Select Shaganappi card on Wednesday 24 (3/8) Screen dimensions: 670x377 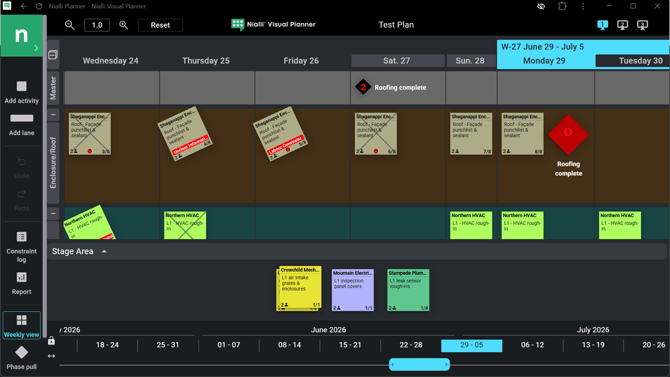(x=90, y=134)
